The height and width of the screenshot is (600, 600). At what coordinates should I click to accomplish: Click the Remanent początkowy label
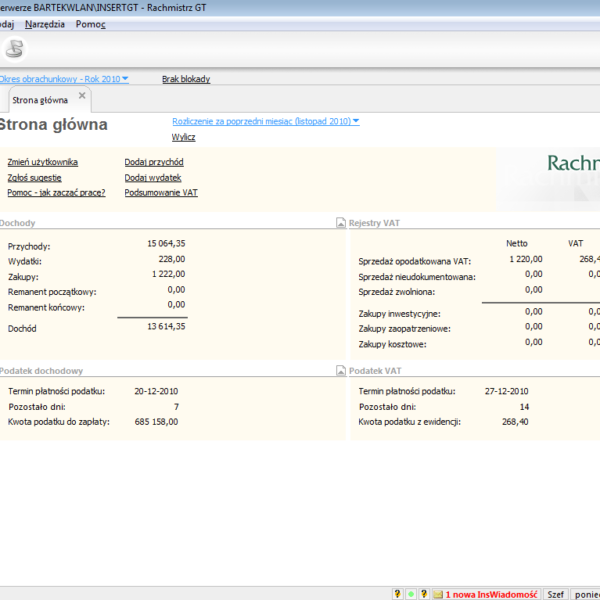(52, 292)
